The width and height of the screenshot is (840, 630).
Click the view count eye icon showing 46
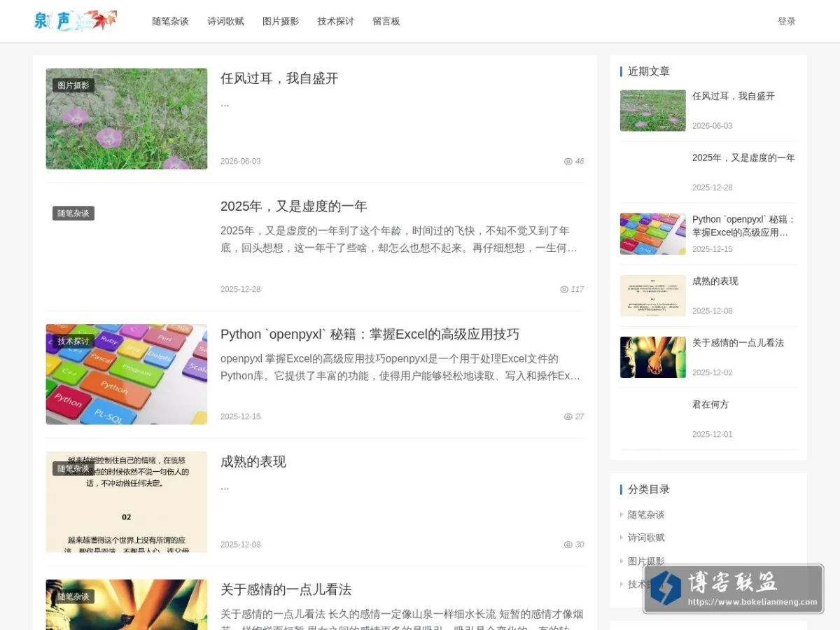pyautogui.click(x=568, y=161)
